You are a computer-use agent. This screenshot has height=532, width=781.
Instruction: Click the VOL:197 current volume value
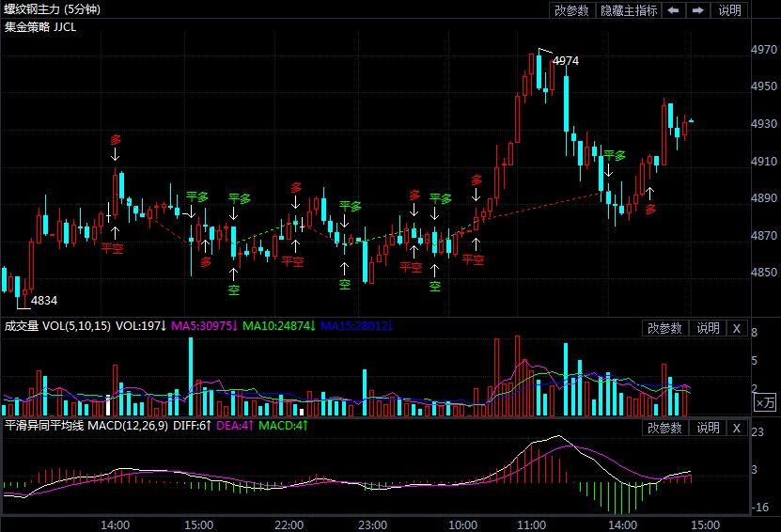[140, 326]
